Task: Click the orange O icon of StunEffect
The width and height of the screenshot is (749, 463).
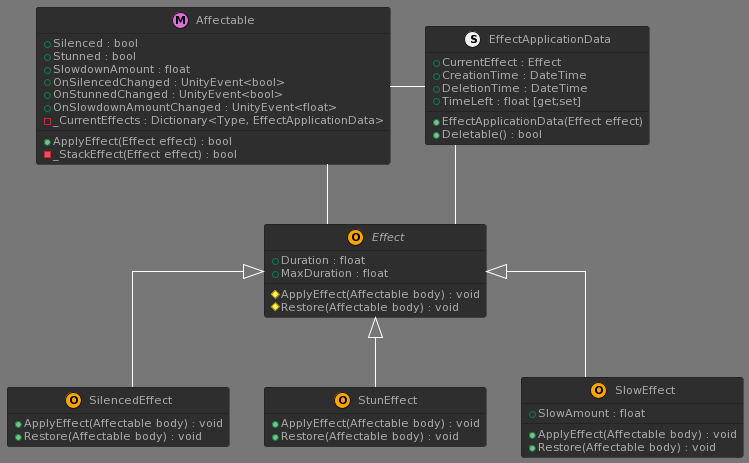Action: pos(342,400)
